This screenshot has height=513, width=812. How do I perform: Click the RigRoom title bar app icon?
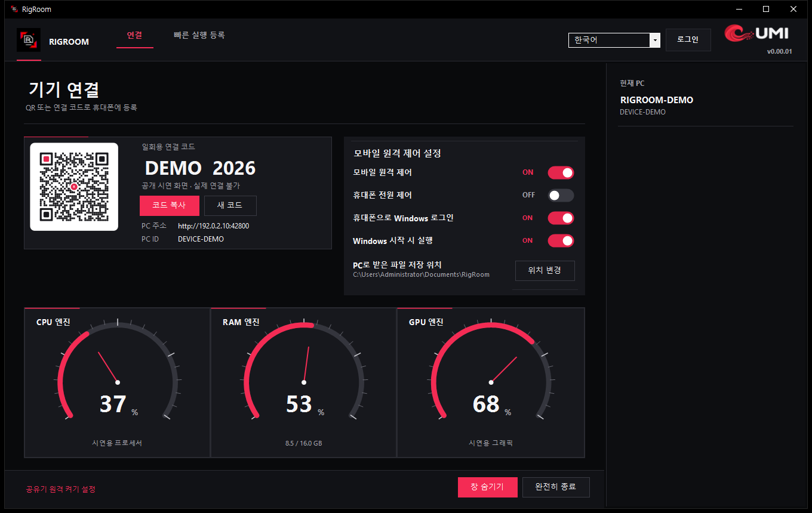[x=14, y=9]
